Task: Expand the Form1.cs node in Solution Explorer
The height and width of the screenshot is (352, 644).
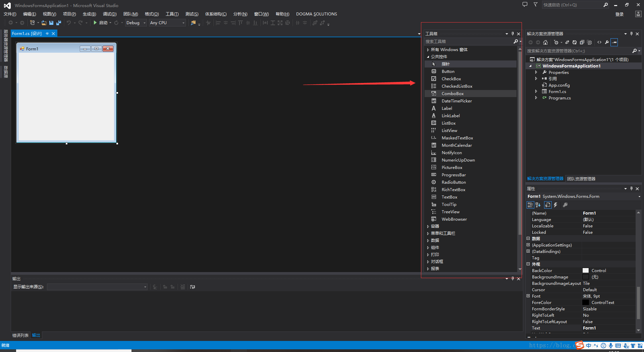Action: 536,92
